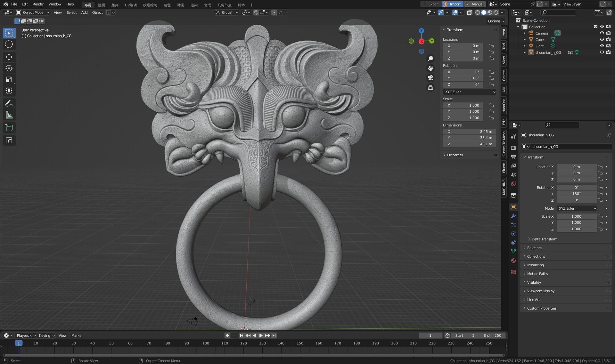The image size is (615, 364).
Task: Toggle camera view in viewport
Action: (x=430, y=78)
